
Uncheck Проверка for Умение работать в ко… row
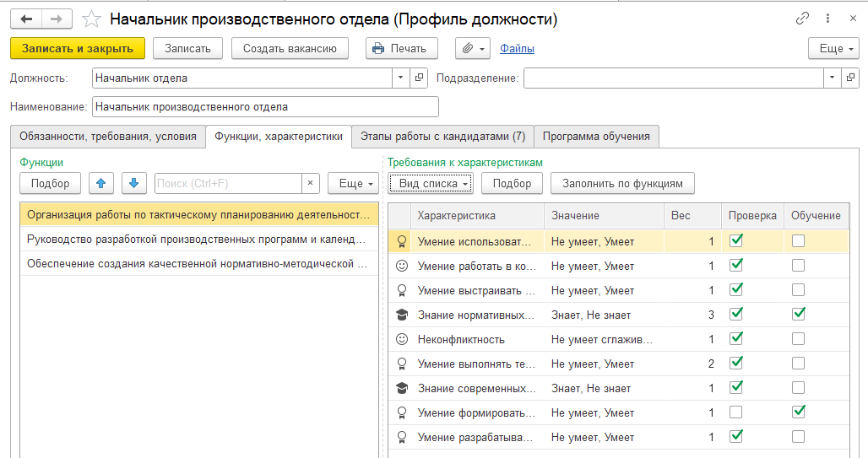[x=735, y=266]
